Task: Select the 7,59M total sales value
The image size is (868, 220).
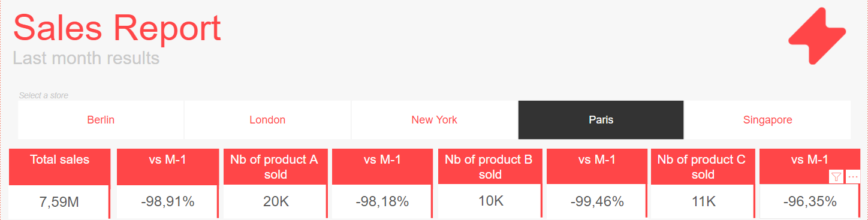Action: coord(59,202)
